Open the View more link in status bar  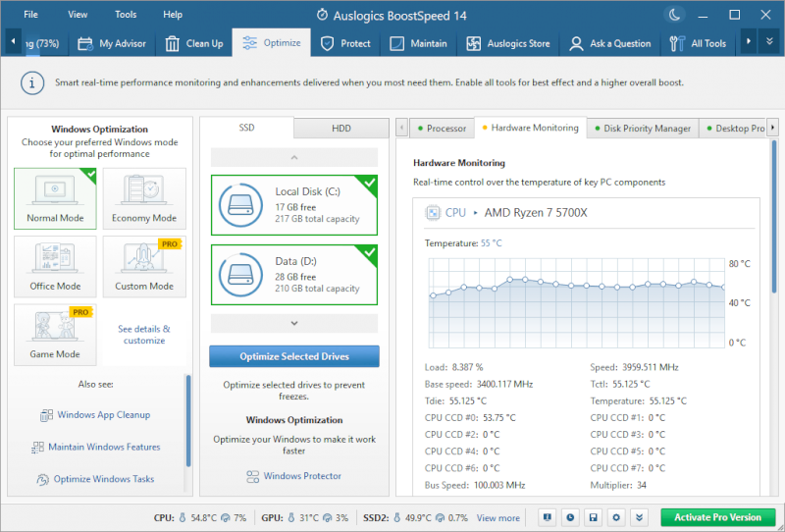(x=498, y=518)
